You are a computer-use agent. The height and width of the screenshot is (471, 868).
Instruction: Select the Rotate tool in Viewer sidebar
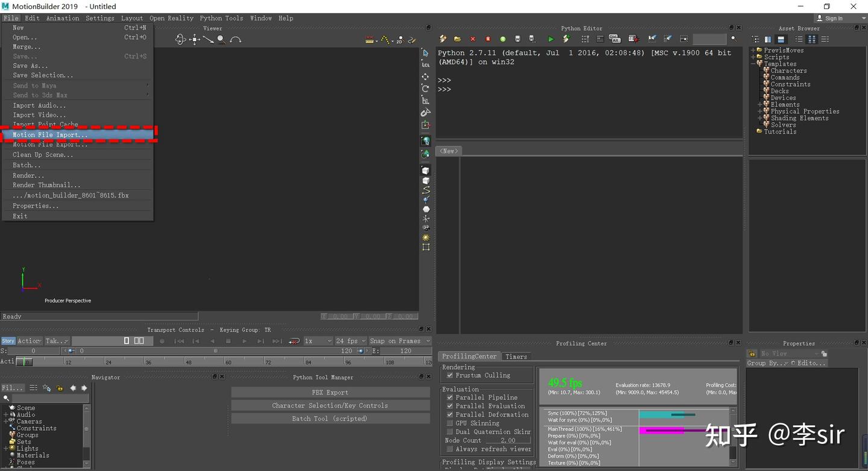click(x=426, y=89)
